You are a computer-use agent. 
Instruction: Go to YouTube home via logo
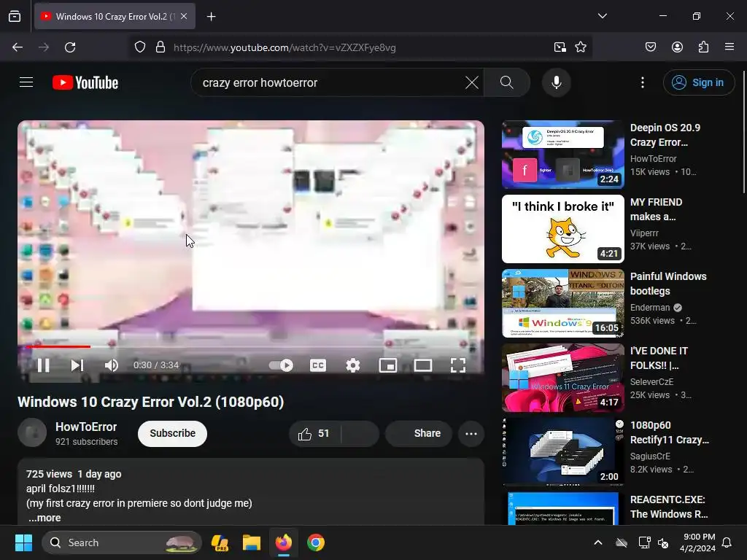pos(85,82)
